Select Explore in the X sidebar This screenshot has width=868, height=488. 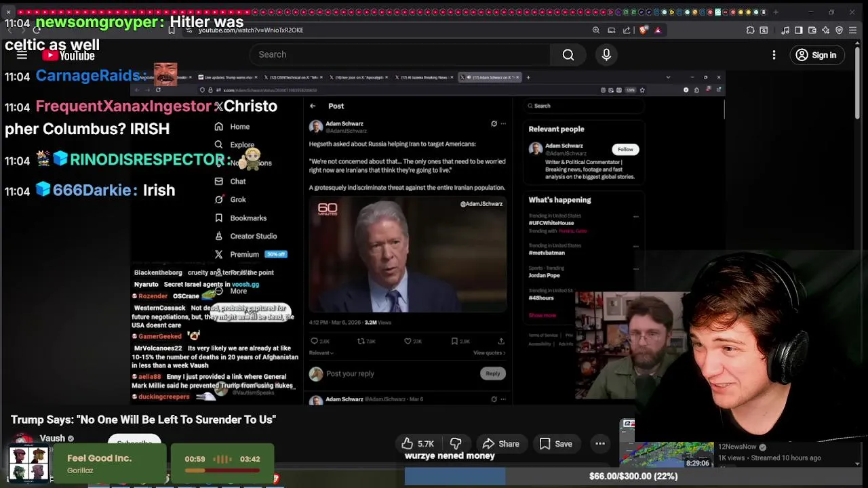coord(234,145)
